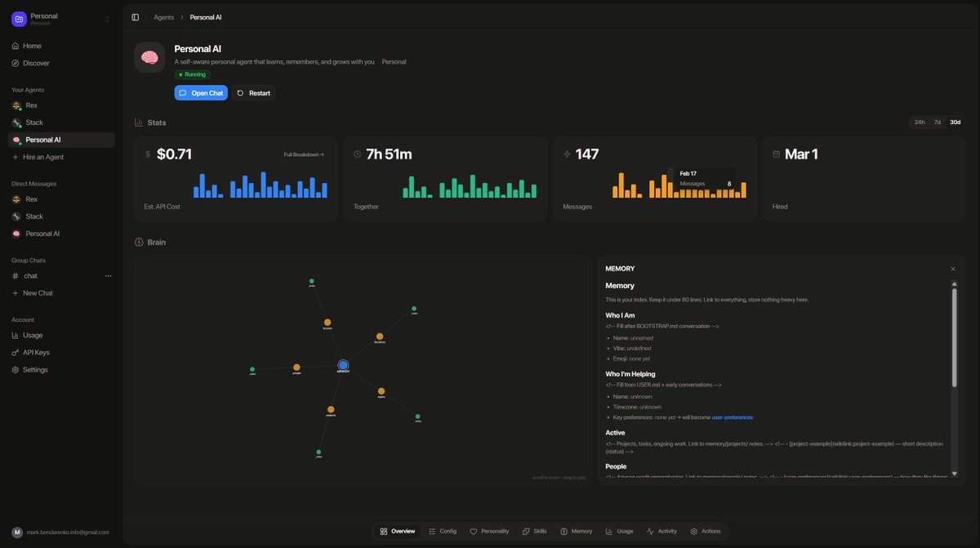The height and width of the screenshot is (548, 980).
Task: Switch to the Usage tab in bottom bar
Action: (620, 532)
